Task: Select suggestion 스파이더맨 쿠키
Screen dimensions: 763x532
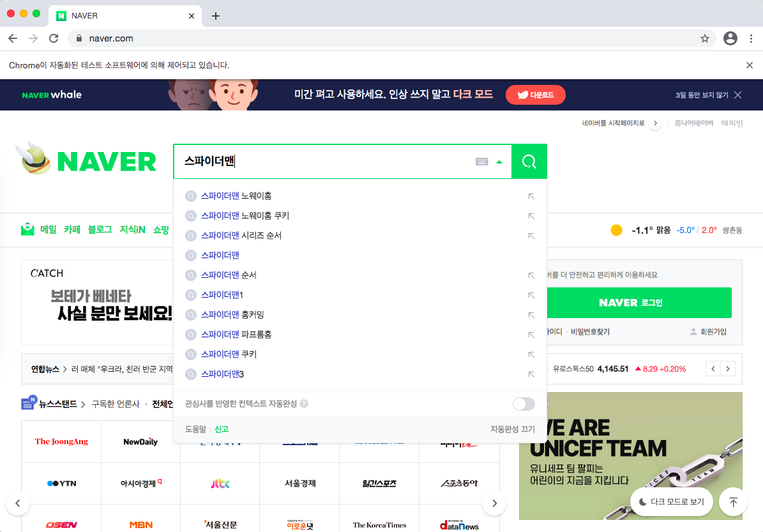Action: 229,354
